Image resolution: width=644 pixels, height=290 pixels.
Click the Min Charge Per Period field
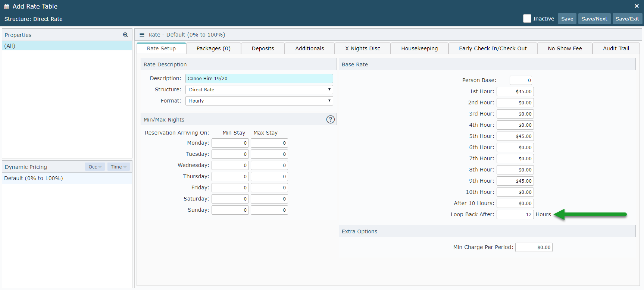[x=534, y=248]
